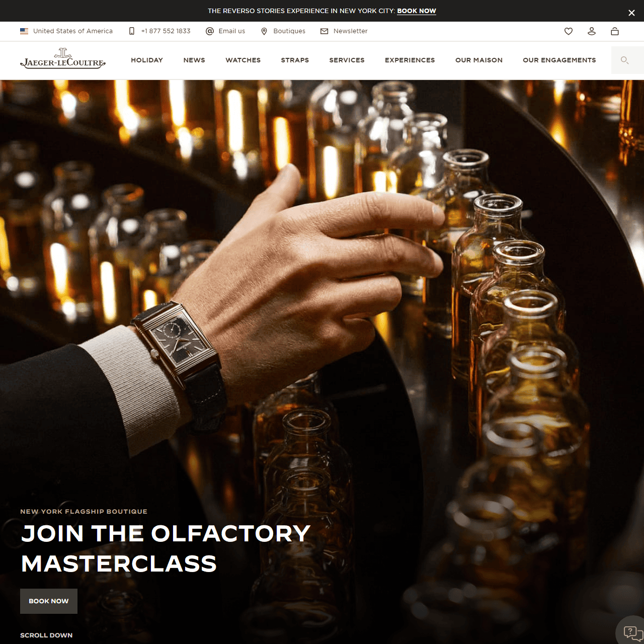Click the Scroll Down label
Screen dimensions: 644x644
tap(46, 635)
